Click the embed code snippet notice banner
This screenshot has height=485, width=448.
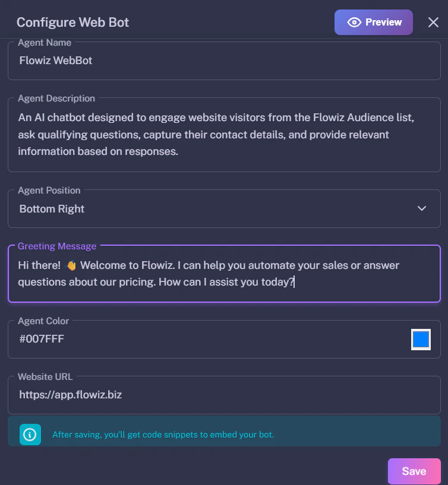[x=224, y=435]
